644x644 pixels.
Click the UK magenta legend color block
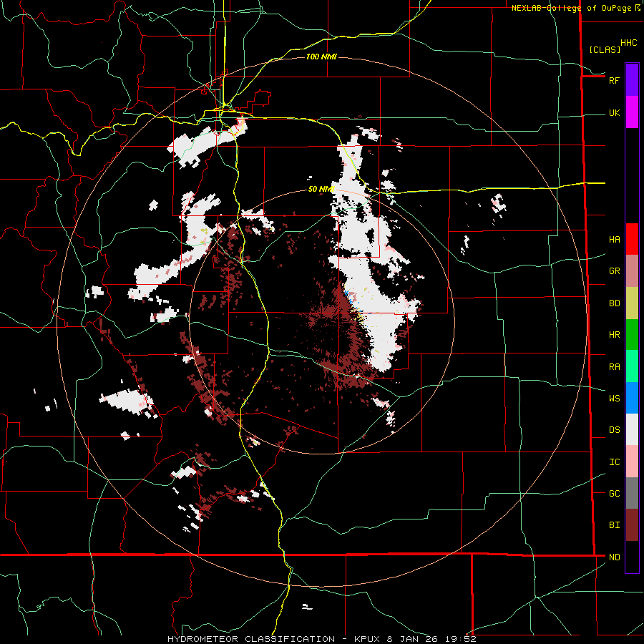pos(632,112)
